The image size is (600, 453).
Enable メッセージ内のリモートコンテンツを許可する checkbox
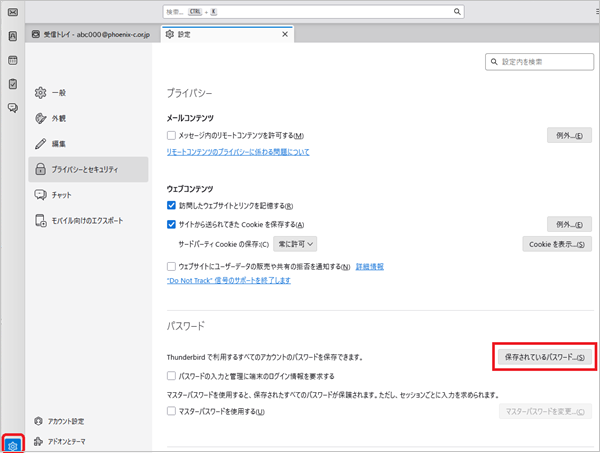click(x=172, y=135)
